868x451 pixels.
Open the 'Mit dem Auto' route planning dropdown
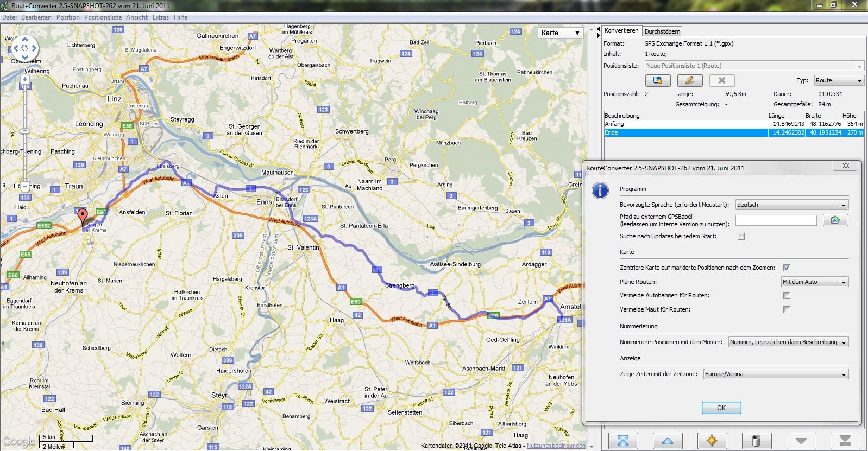(814, 282)
